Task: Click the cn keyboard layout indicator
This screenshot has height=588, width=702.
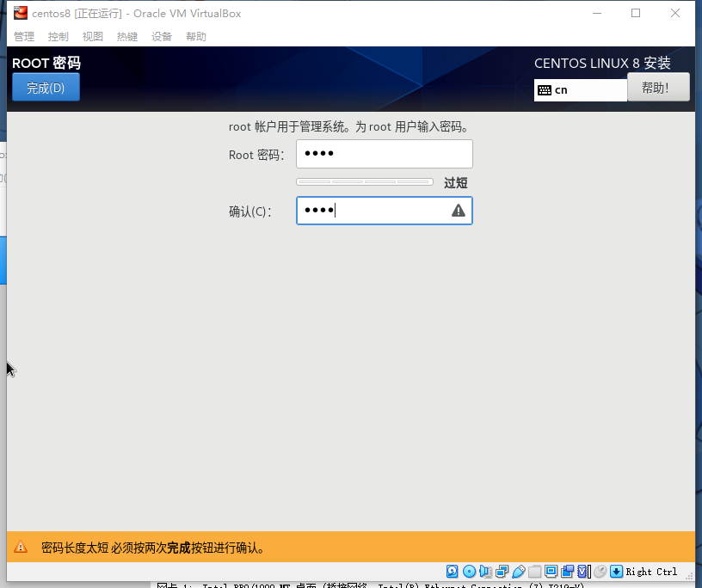Action: coord(580,90)
